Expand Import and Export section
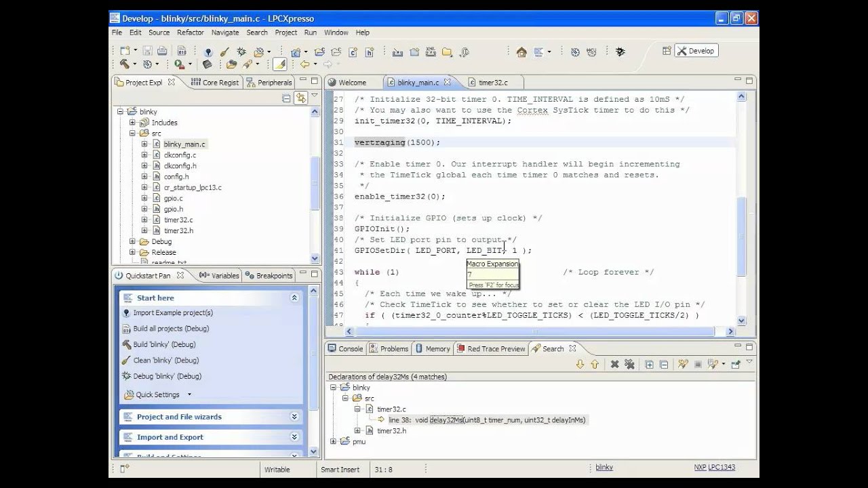This screenshot has height=488, width=868. pyautogui.click(x=294, y=437)
